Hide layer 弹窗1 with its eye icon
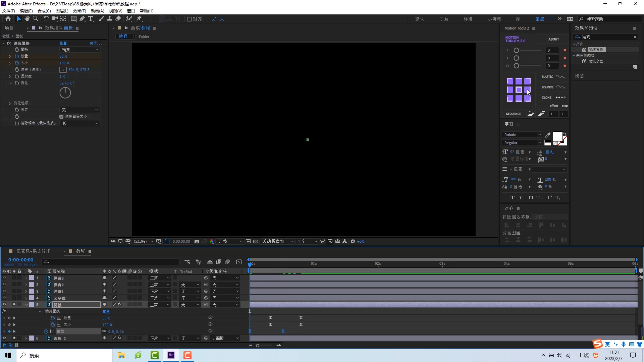This screenshot has height=362, width=644. point(4,291)
